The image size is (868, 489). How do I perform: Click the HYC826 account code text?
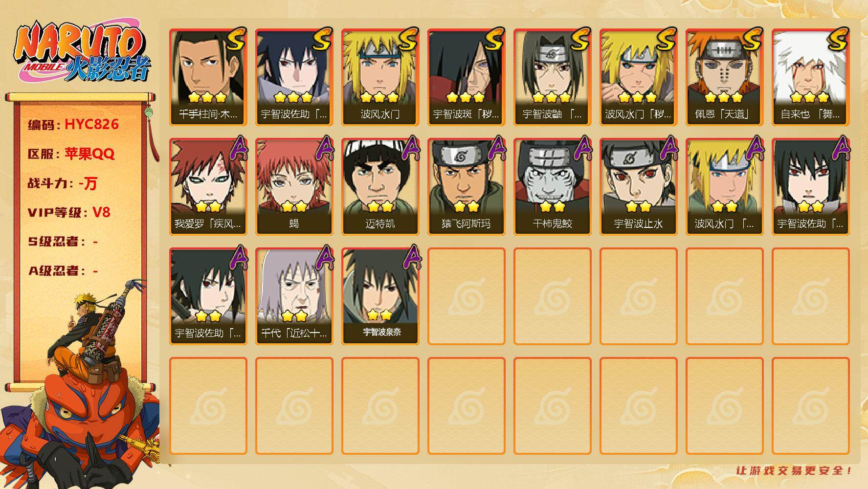coord(91,124)
